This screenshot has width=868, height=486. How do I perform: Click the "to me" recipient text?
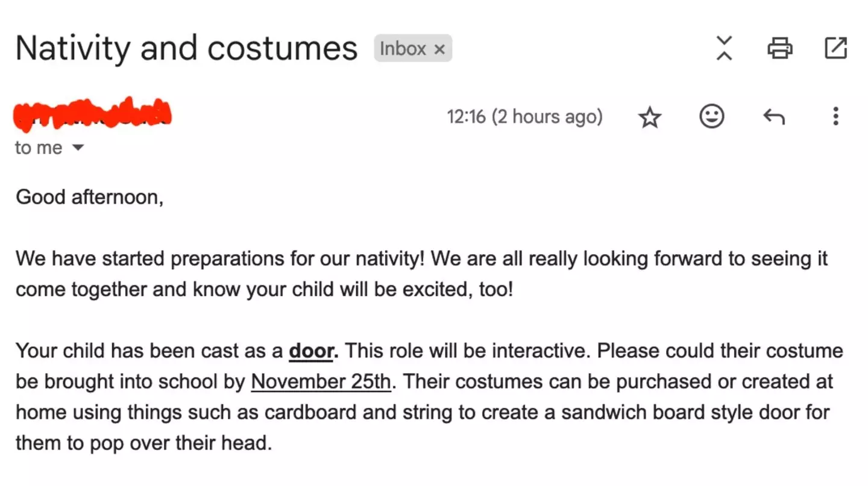tap(39, 148)
